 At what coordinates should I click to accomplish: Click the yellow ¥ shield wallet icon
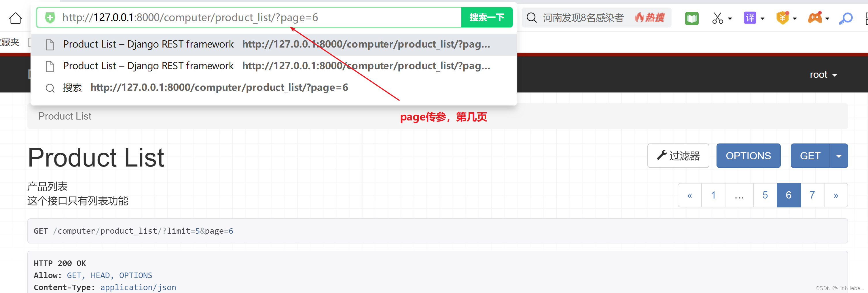click(782, 18)
